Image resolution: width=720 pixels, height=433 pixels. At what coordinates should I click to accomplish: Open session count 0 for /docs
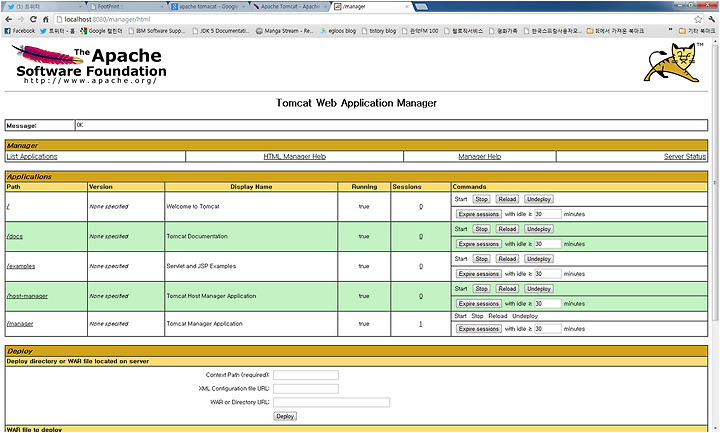(x=421, y=236)
